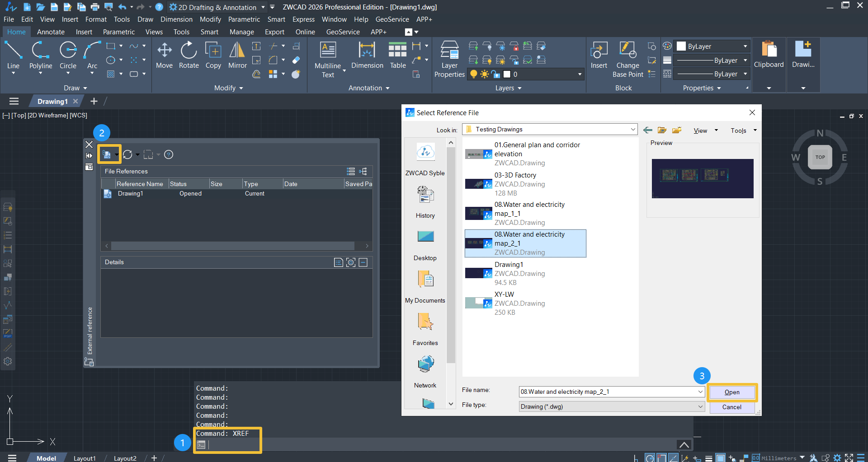Open Layer Properties manager
This screenshot has height=462, width=868.
pos(449,60)
